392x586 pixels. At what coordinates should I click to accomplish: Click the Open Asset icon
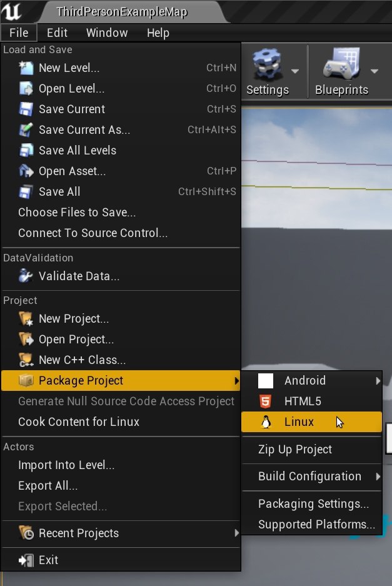tap(26, 171)
